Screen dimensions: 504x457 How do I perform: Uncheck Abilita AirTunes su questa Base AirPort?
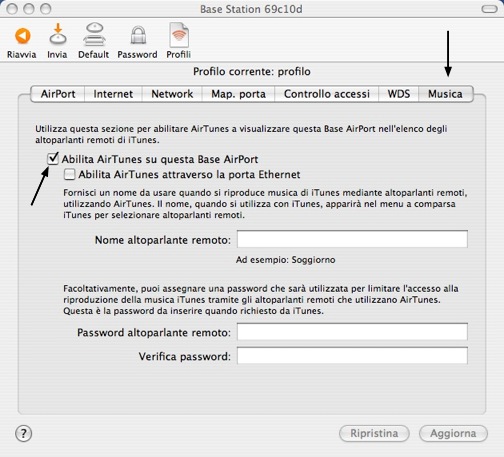click(x=53, y=159)
